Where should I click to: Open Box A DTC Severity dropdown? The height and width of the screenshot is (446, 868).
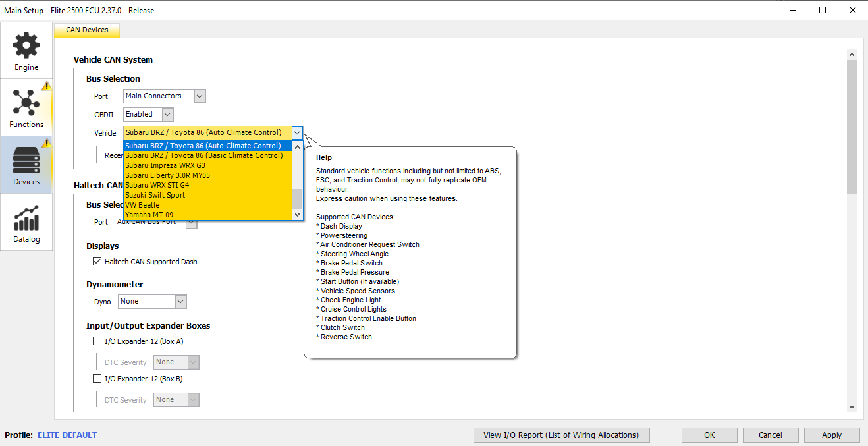(176, 362)
